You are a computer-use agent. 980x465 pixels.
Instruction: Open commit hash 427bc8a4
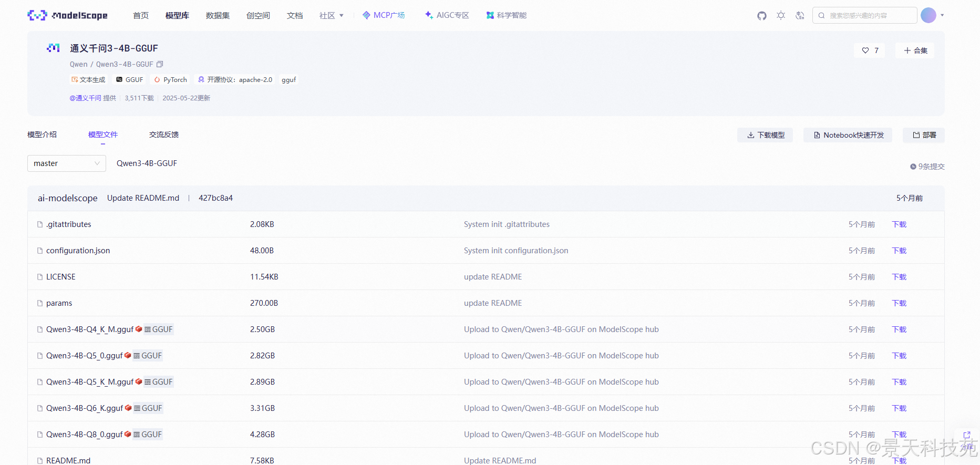[x=215, y=198]
